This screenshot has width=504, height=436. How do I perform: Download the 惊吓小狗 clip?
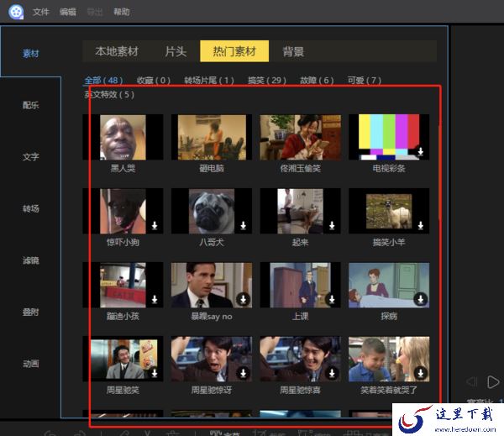[155, 225]
